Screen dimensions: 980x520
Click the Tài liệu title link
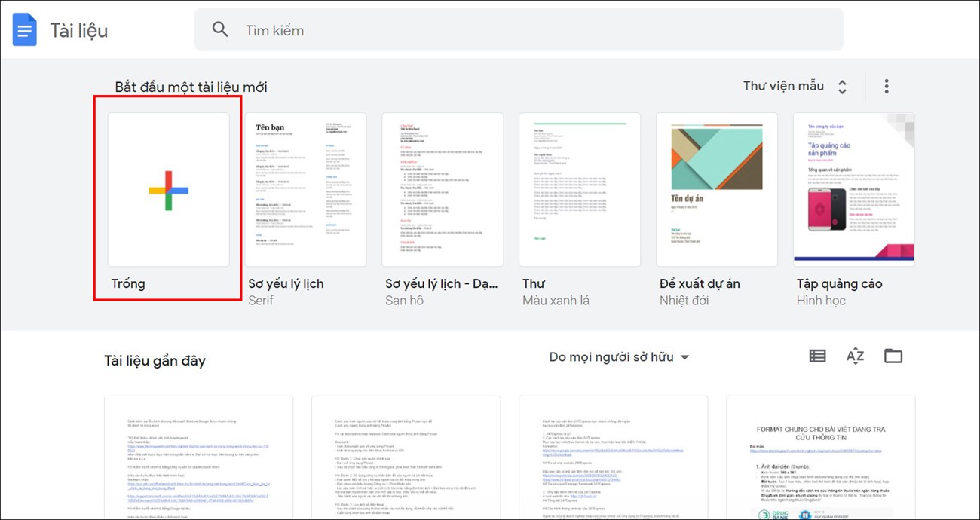(x=79, y=30)
